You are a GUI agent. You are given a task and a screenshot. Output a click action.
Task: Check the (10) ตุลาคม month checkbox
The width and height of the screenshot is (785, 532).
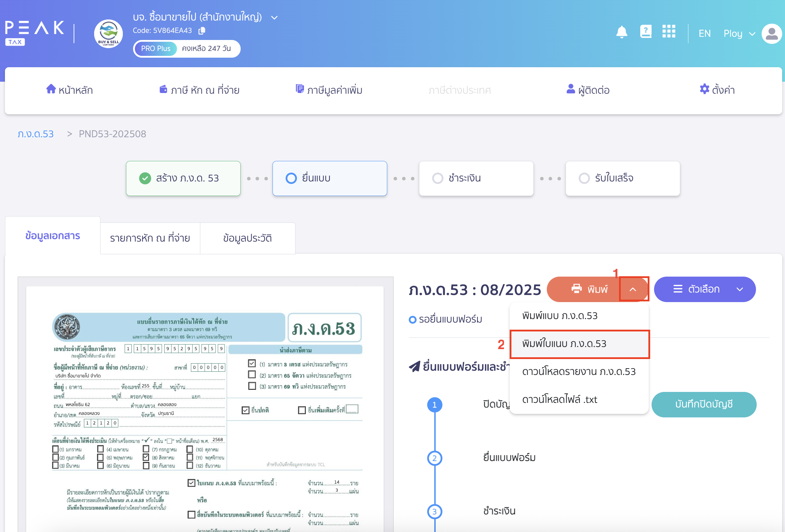[x=190, y=449]
